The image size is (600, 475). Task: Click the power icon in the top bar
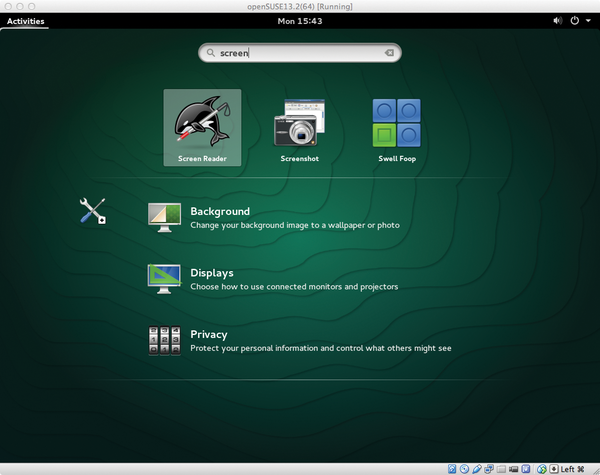tap(575, 21)
